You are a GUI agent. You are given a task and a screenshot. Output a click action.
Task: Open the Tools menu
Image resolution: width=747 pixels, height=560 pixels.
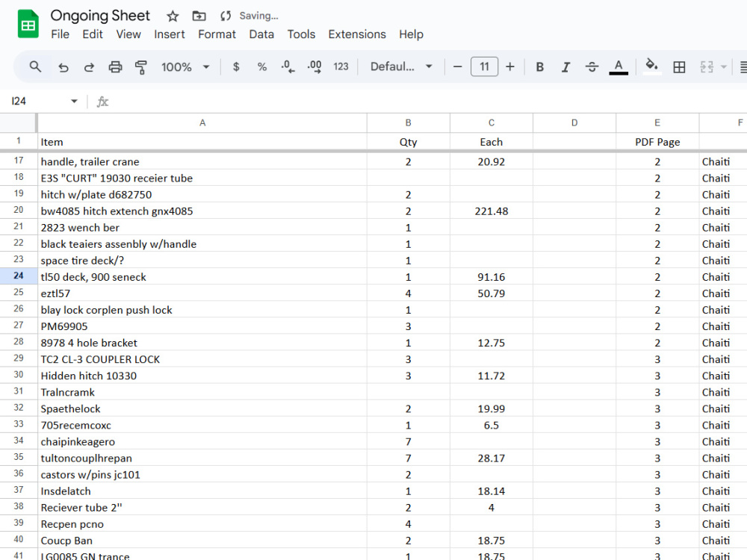(301, 34)
